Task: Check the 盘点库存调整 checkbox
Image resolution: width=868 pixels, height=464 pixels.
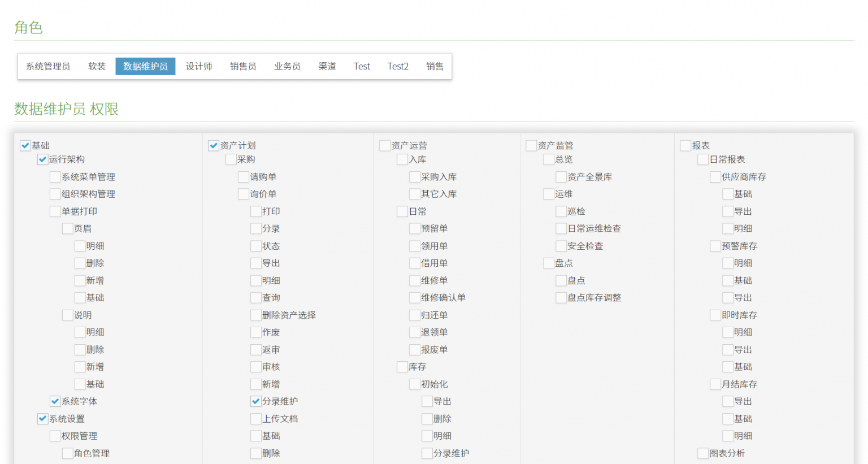Action: [x=561, y=297]
